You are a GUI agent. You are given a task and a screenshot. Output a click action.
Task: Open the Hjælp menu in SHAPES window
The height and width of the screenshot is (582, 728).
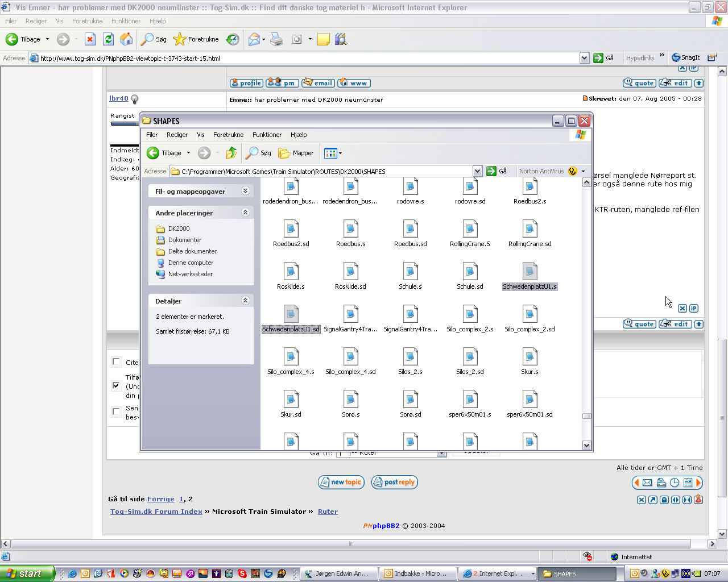click(299, 135)
